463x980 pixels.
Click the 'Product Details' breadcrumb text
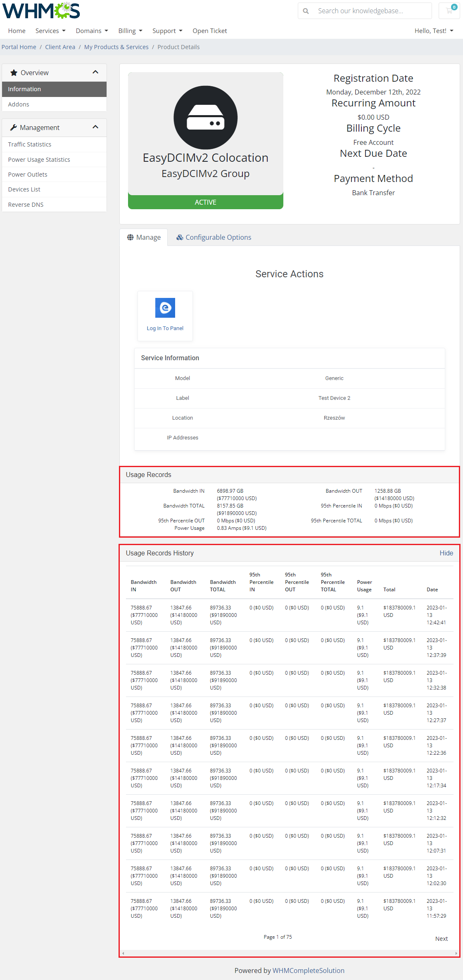(178, 47)
